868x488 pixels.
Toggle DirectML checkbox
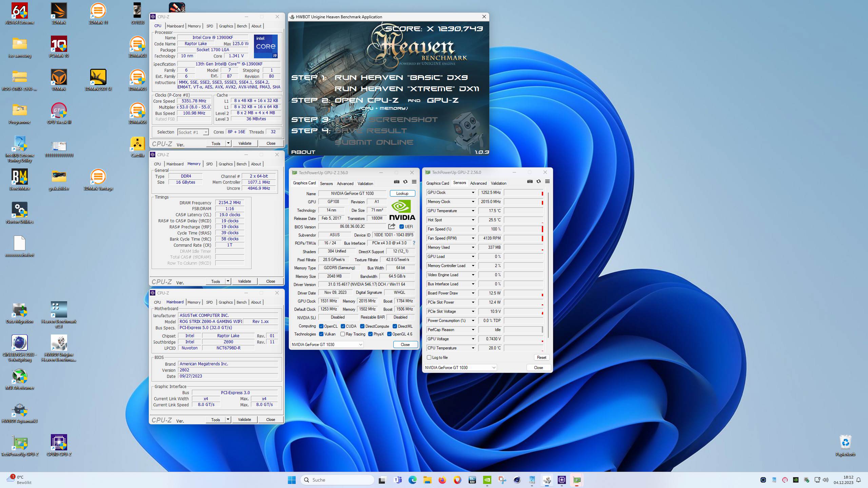coord(395,326)
